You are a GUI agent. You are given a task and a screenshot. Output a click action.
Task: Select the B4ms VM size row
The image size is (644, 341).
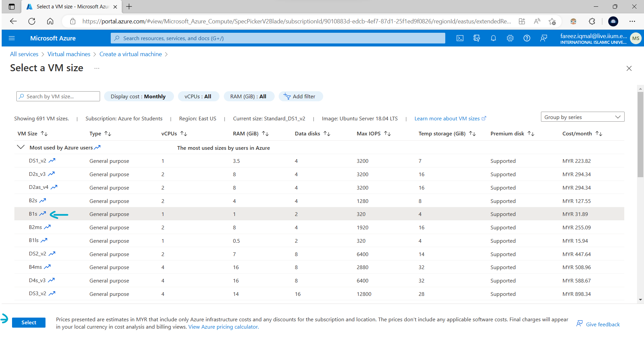point(319,267)
